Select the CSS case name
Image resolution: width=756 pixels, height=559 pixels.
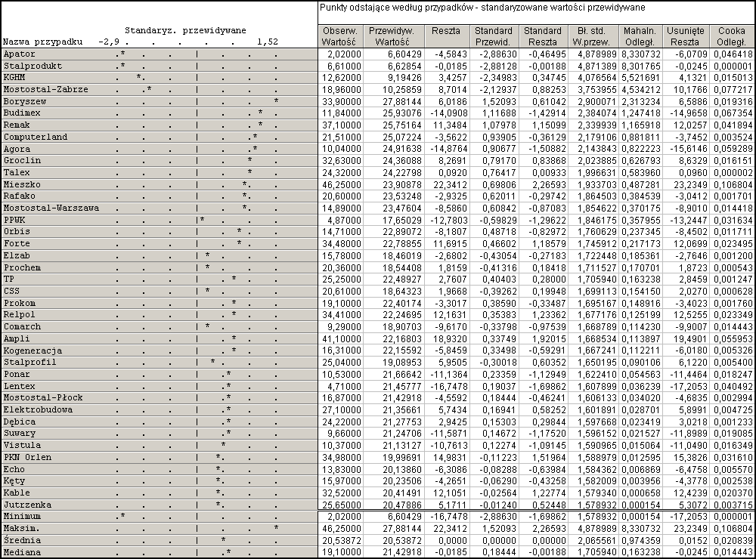(x=11, y=292)
